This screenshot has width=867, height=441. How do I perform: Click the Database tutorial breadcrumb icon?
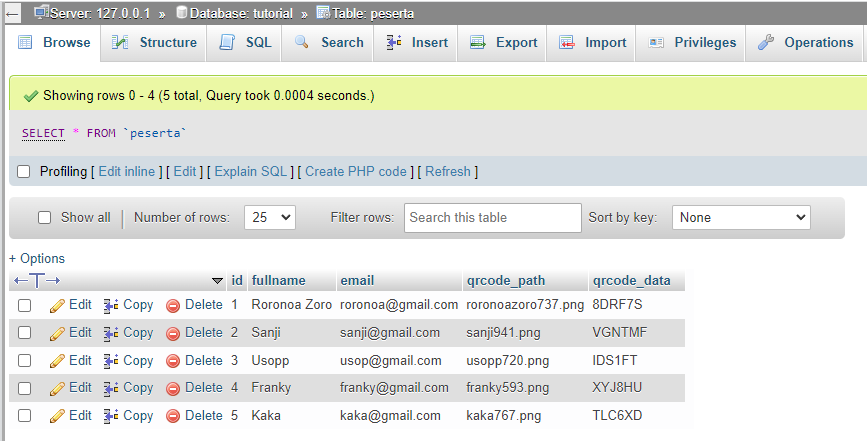point(180,13)
